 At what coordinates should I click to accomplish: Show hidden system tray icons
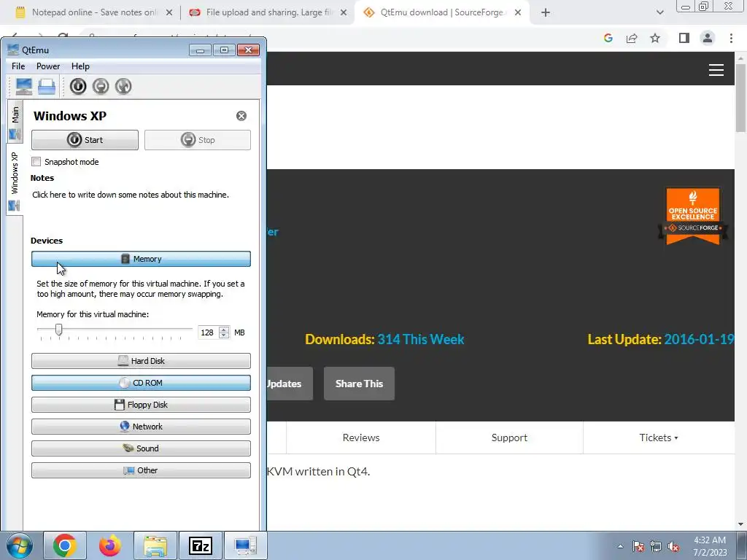620,546
